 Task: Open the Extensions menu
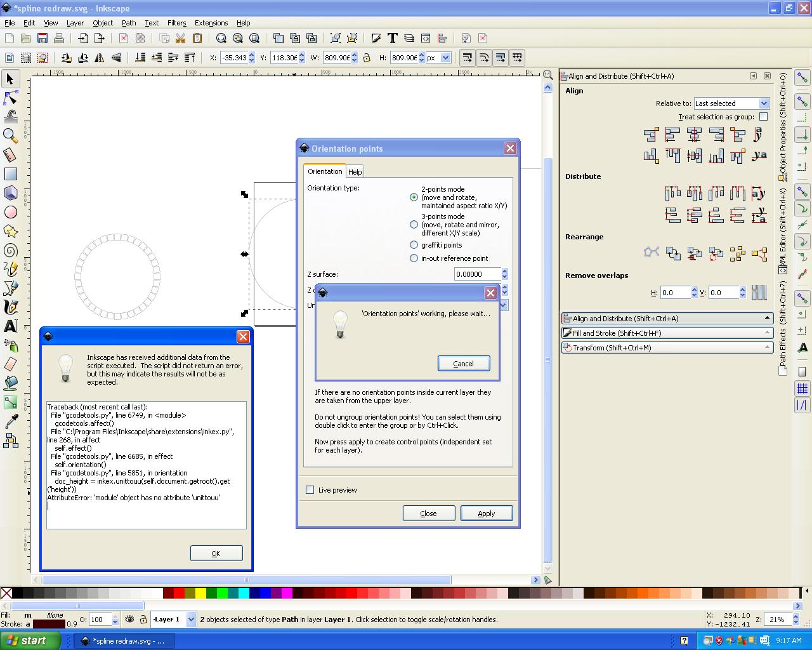tap(211, 23)
